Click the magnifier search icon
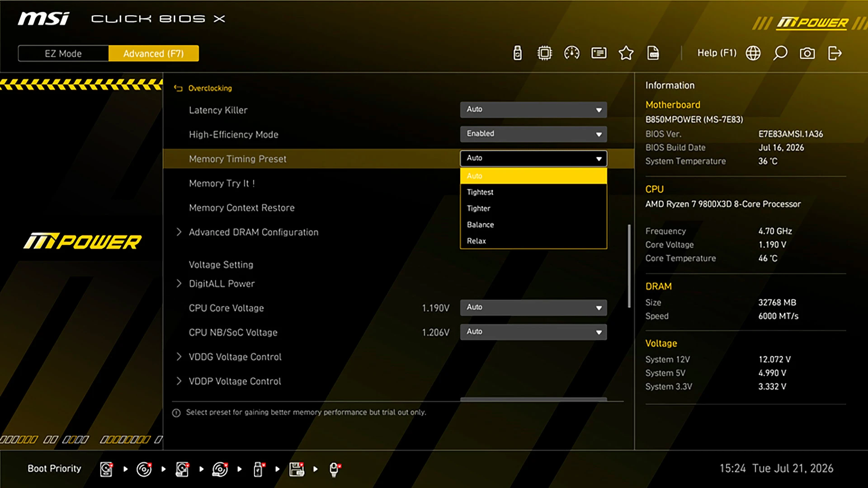 (x=780, y=53)
